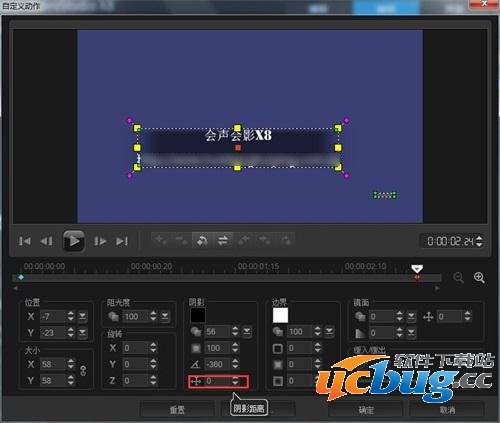Click the mirror distance move icon
This screenshot has width=500, height=423.
point(428,316)
